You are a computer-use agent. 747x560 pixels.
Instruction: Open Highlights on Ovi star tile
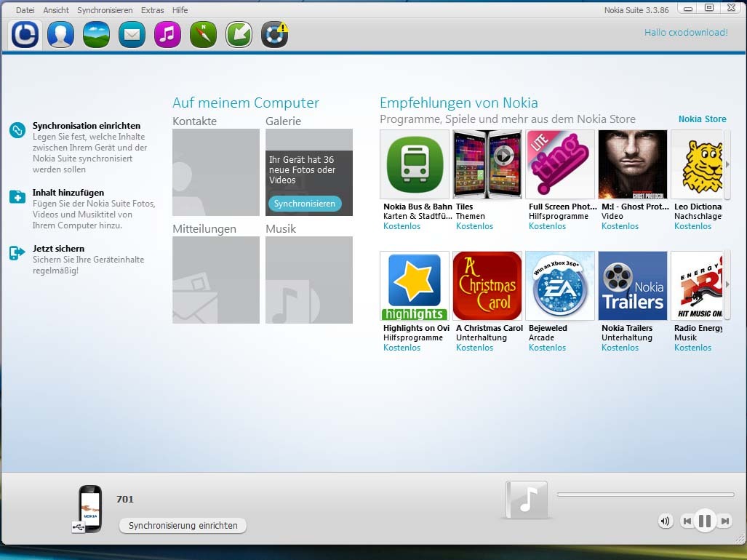(415, 286)
